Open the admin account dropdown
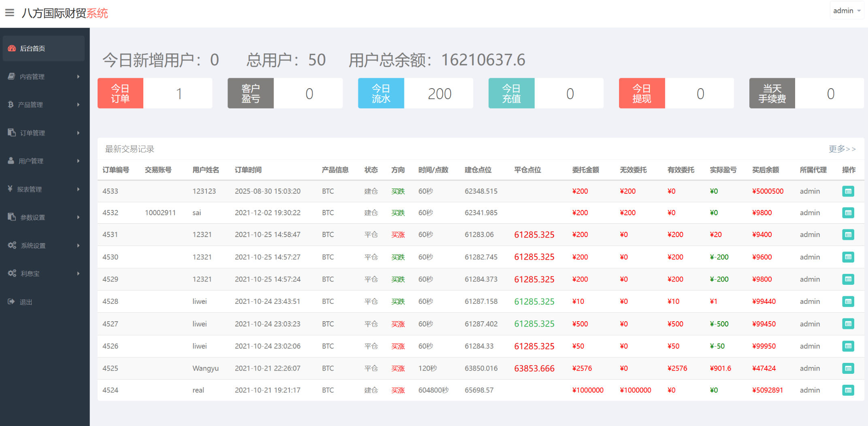 (847, 11)
